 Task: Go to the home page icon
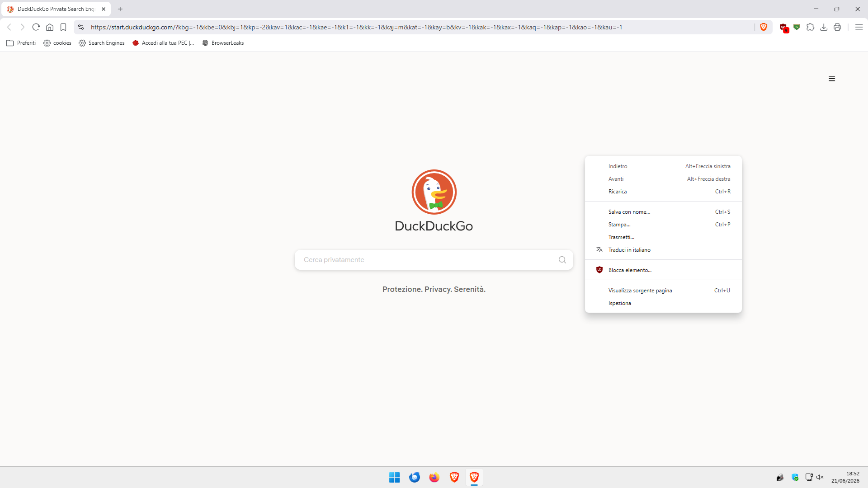pyautogui.click(x=50, y=27)
